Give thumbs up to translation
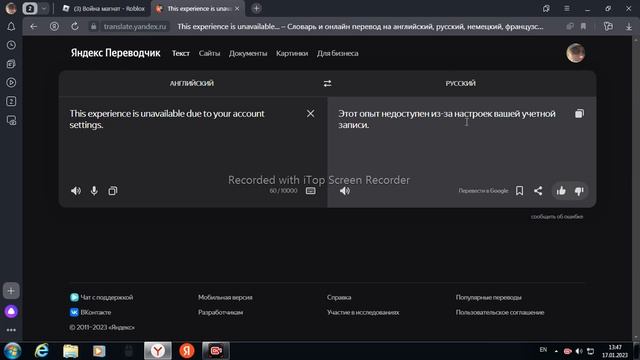 coord(561,191)
